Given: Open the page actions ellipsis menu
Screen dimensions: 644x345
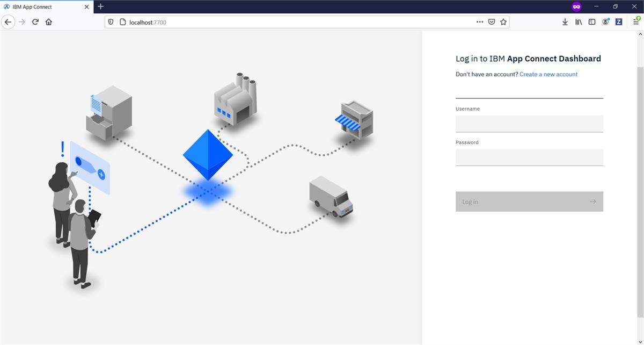Looking at the screenshot, I should [479, 22].
